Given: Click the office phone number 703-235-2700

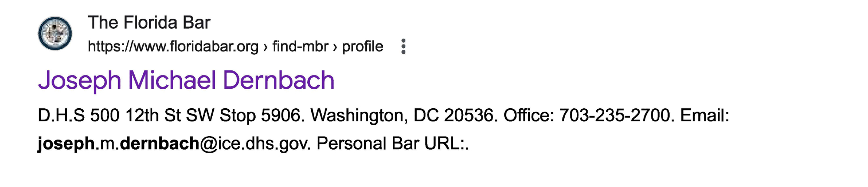Looking at the screenshot, I should tap(615, 116).
